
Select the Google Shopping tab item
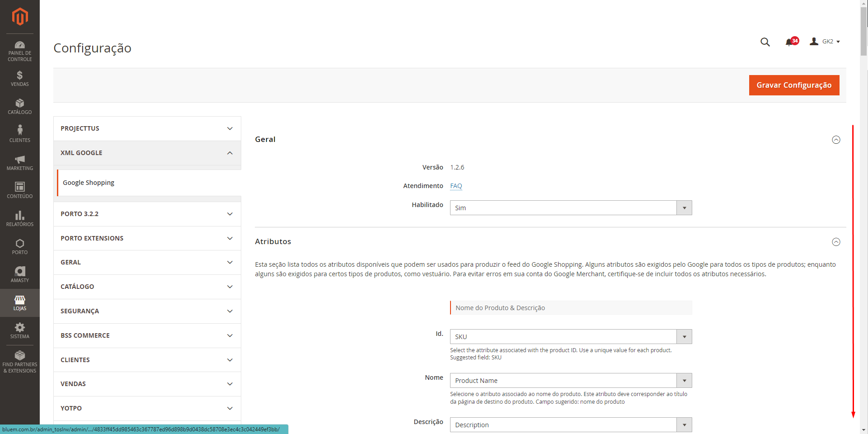point(149,183)
